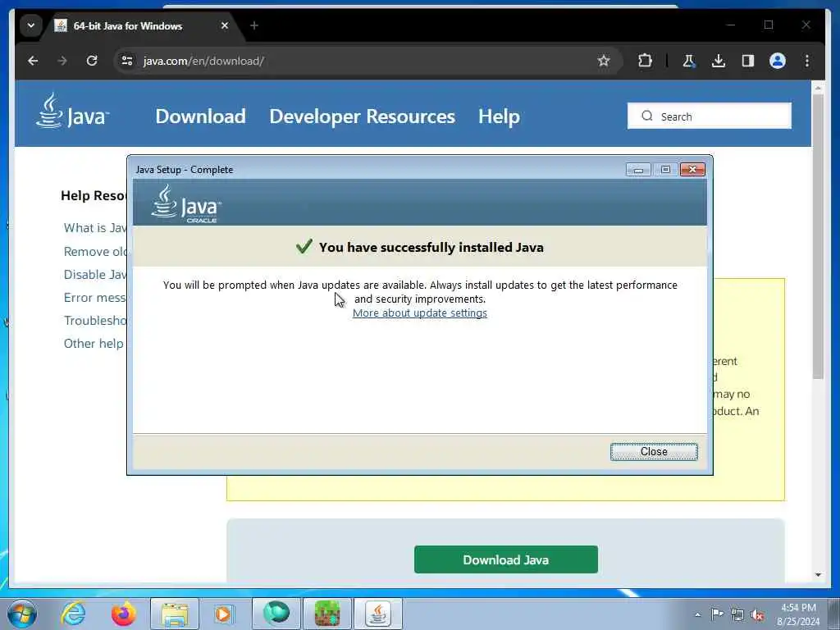The image size is (840, 630).
Task: Open the Windows Start menu
Action: coord(22,614)
